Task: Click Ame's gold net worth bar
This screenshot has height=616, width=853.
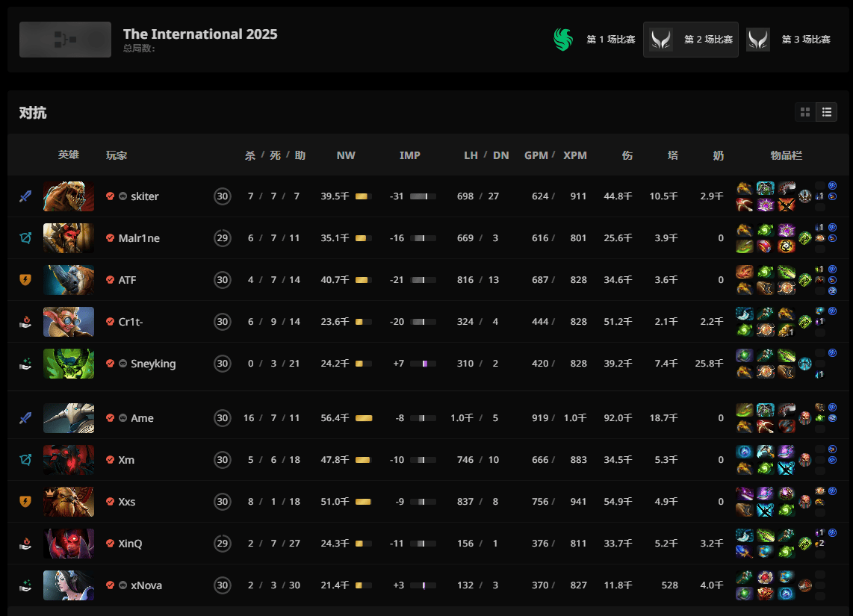Action: 364,418
